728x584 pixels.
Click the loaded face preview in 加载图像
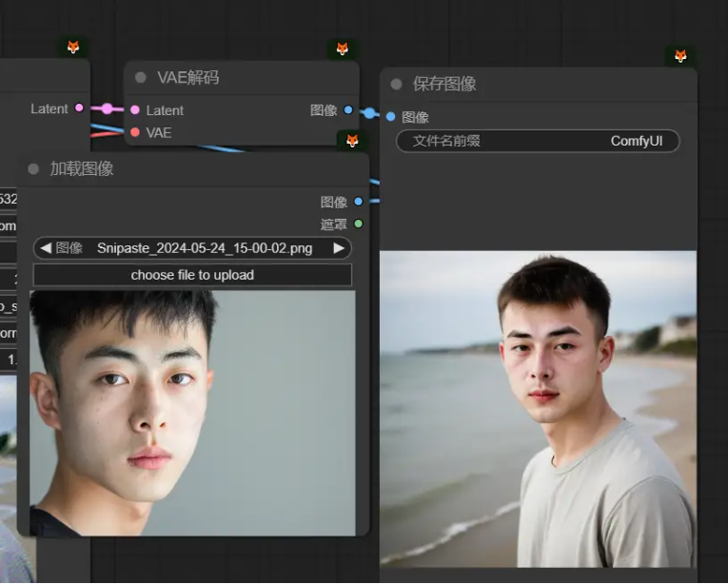pyautogui.click(x=192, y=413)
